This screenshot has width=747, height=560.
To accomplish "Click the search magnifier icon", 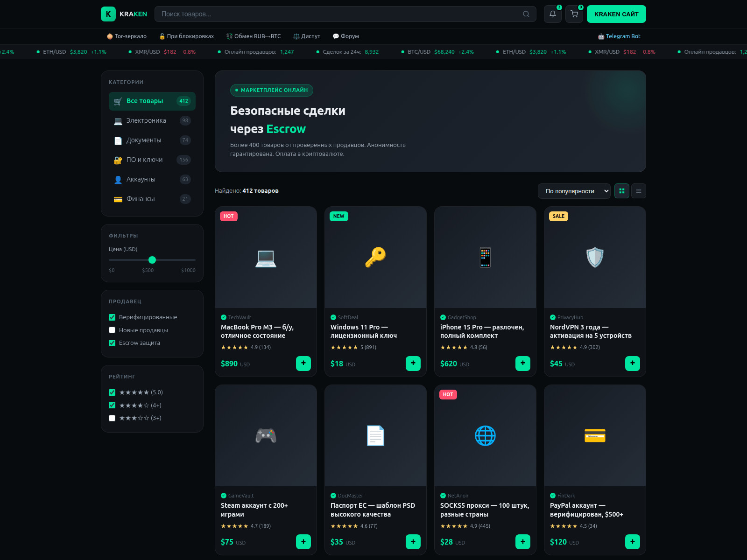I will 526,14.
